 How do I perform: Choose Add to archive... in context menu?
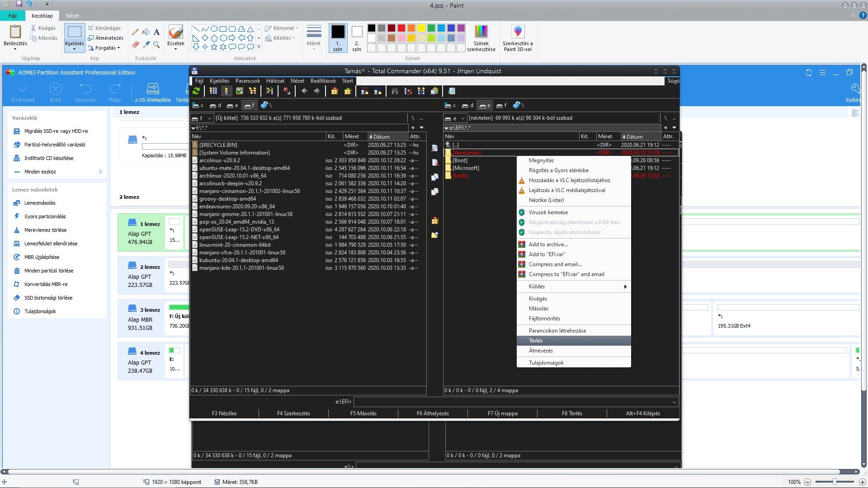point(574,244)
